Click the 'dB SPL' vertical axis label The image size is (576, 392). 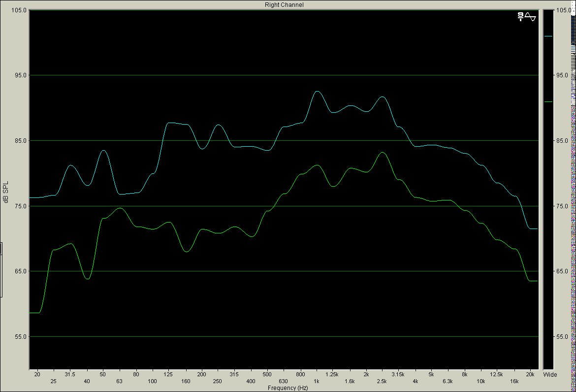point(5,192)
